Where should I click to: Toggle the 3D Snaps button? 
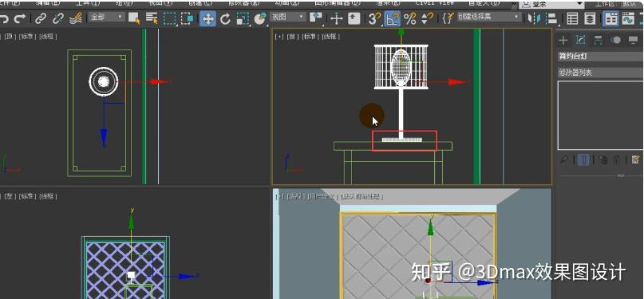[x=373, y=18]
